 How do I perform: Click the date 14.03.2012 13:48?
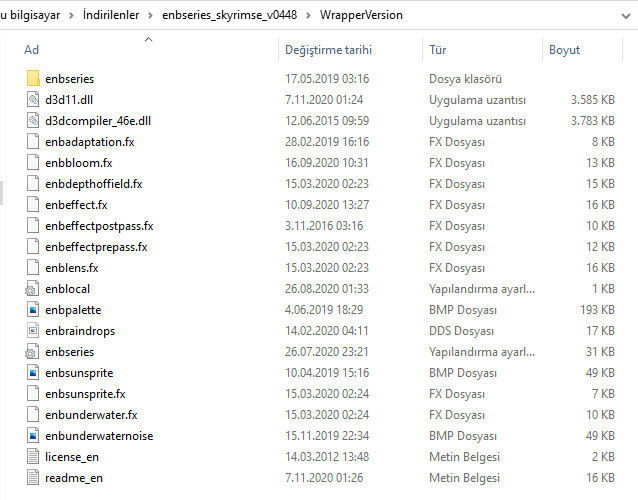327,457
